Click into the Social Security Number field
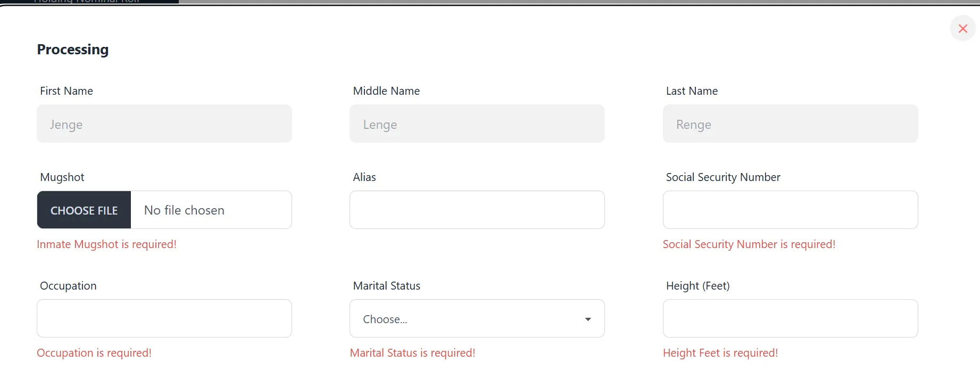980x370 pixels. [x=790, y=210]
